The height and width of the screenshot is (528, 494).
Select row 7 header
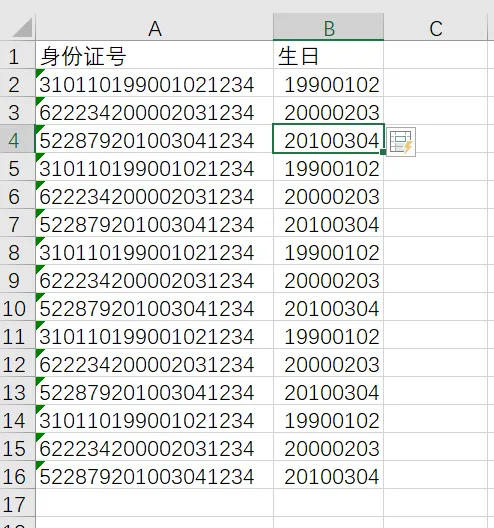pyautogui.click(x=18, y=223)
